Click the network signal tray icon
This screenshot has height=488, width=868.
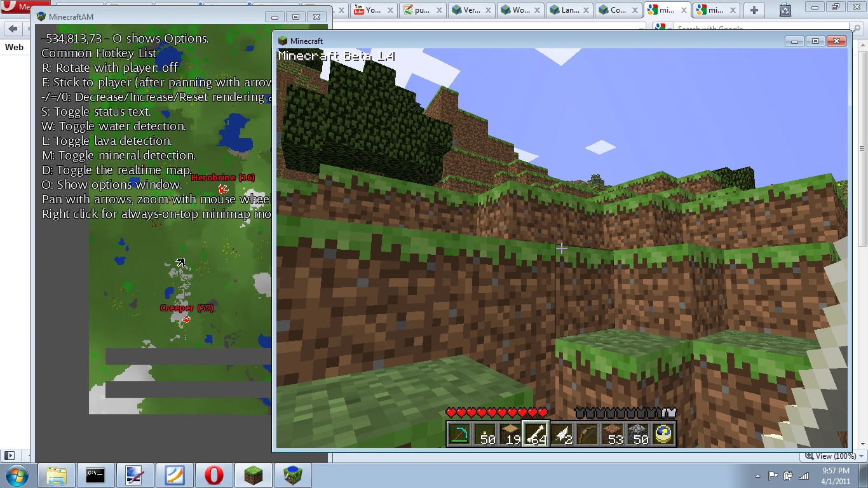804,475
